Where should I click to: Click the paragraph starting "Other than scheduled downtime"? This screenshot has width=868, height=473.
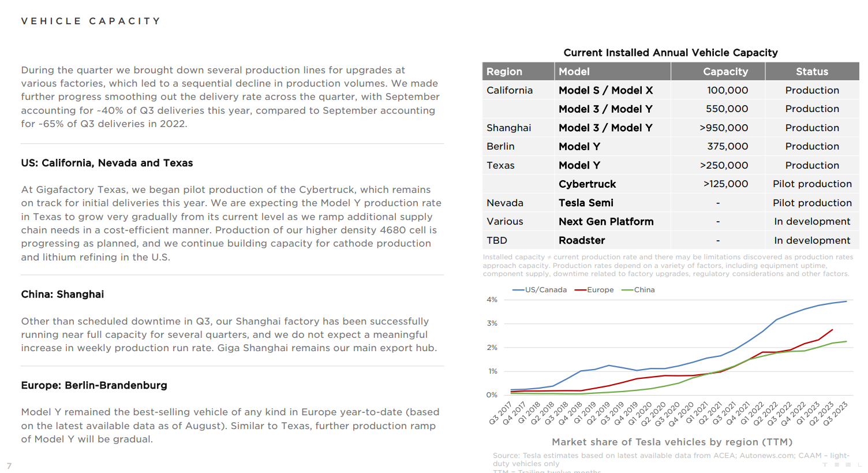click(x=229, y=334)
